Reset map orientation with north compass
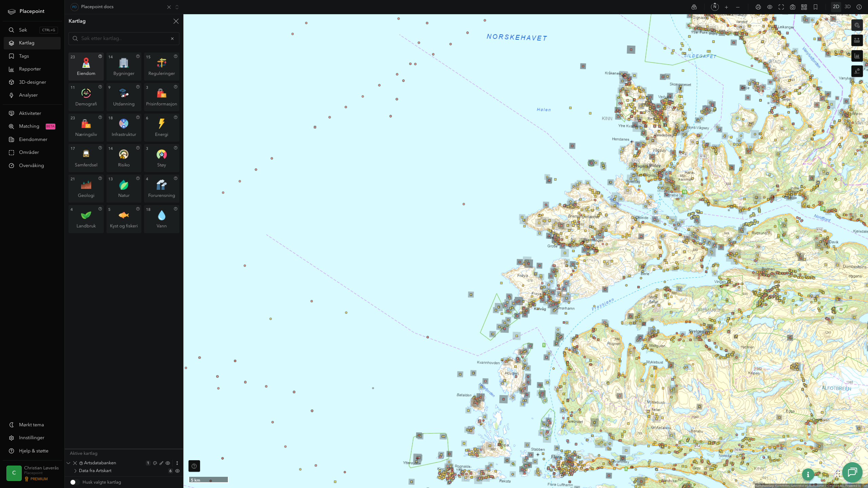This screenshot has width=868, height=488. [715, 7]
